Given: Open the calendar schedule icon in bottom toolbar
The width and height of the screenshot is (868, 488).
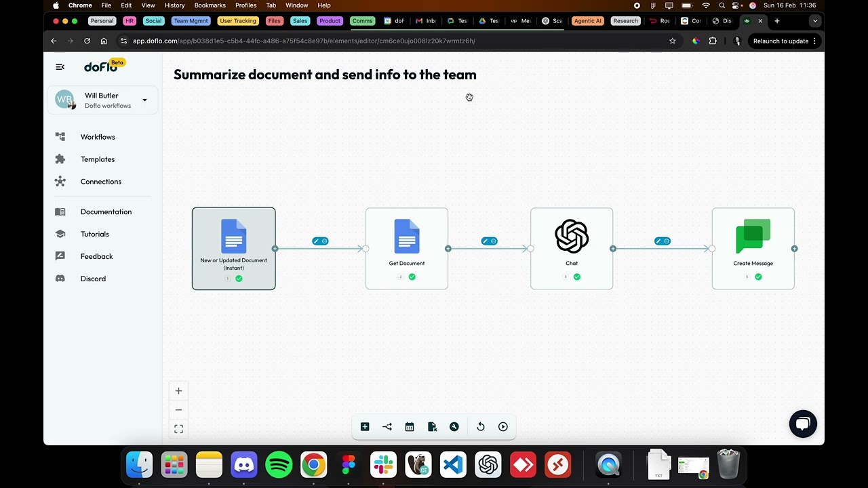Looking at the screenshot, I should click(x=410, y=426).
